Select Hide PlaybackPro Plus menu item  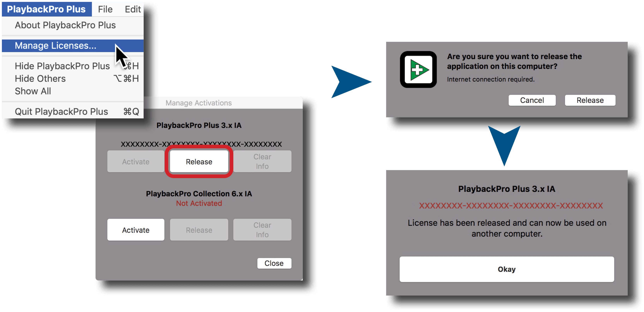pos(73,66)
